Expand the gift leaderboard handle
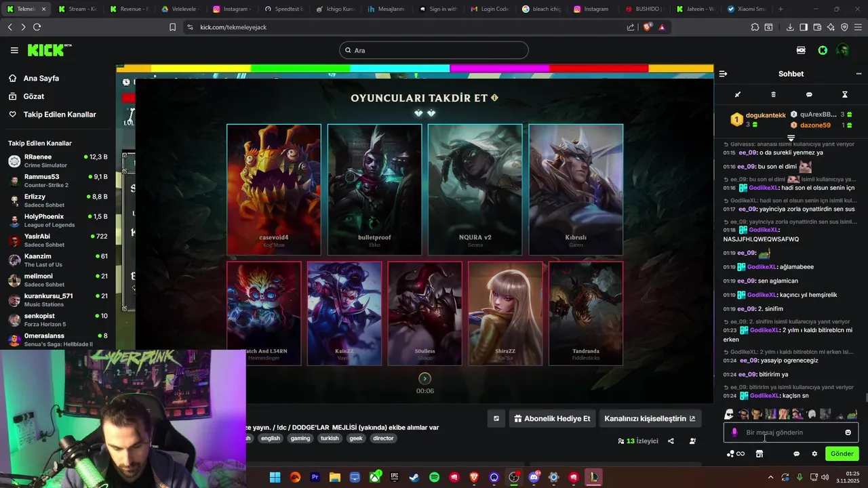The width and height of the screenshot is (868, 488). point(791,138)
